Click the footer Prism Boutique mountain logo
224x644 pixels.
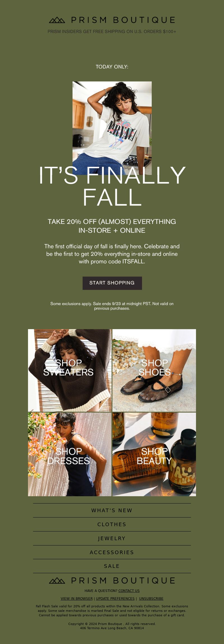57,580
